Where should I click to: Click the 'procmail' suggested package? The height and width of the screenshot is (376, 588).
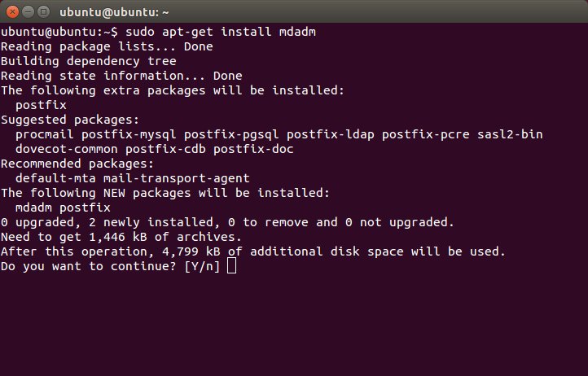pos(44,134)
